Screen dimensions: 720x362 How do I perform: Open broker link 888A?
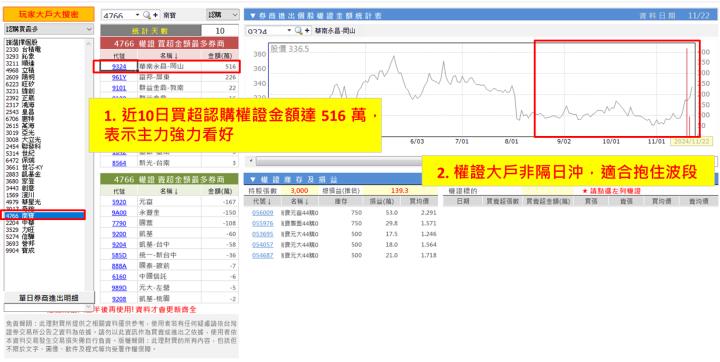pyautogui.click(x=119, y=266)
